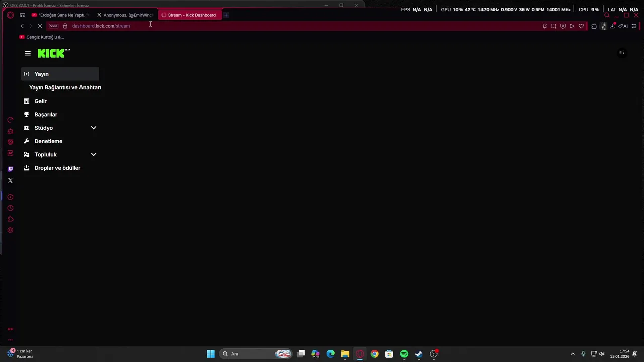Open settings gear in browser sidebar

coord(10,230)
